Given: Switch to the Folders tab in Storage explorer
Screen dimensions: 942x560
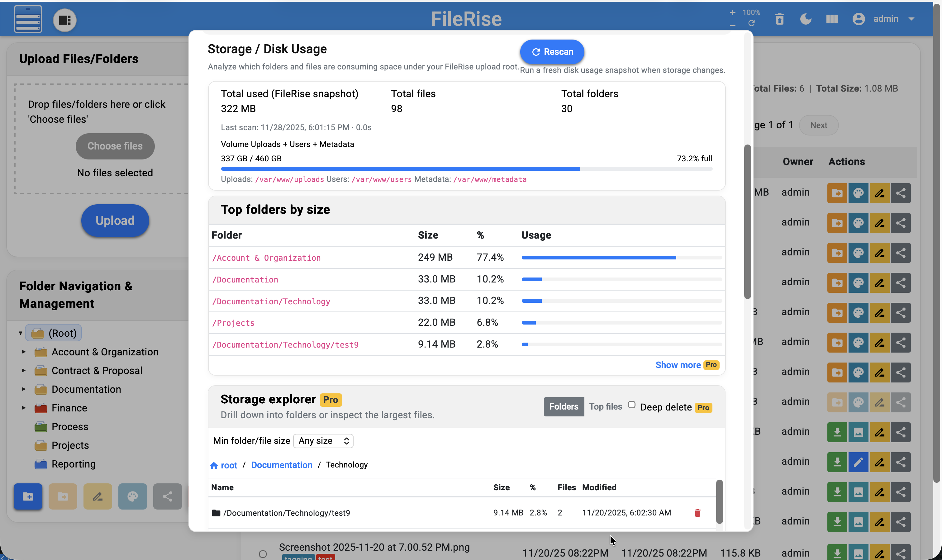Looking at the screenshot, I should 564,406.
